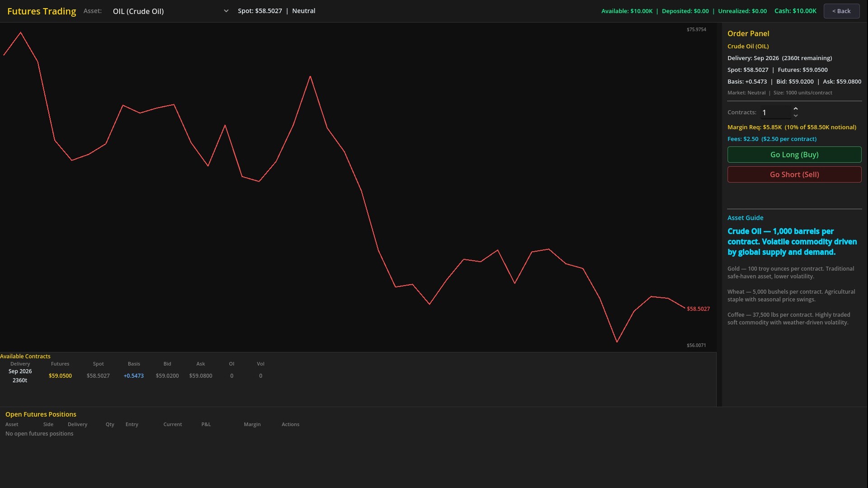This screenshot has width=868, height=488.
Task: Open the Asset dropdown showing OIL (Crude Oil)
Action: [x=170, y=11]
